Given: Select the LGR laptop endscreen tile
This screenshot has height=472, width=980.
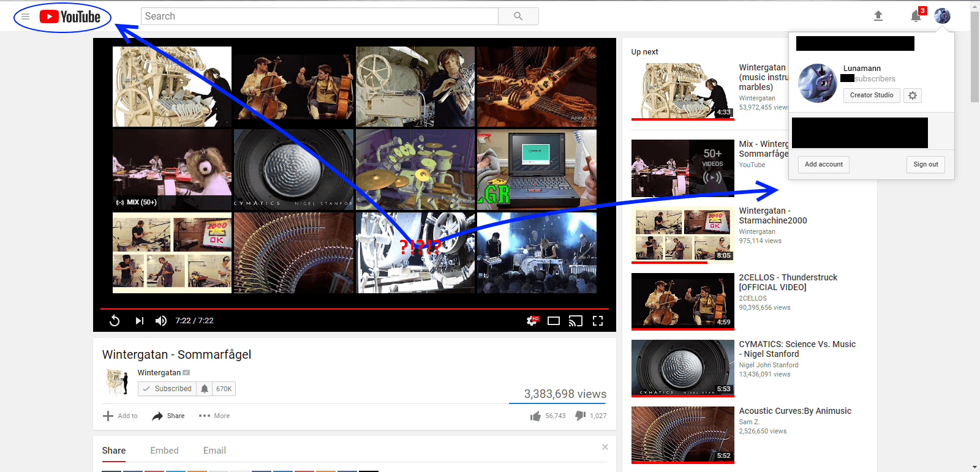Looking at the screenshot, I should pyautogui.click(x=537, y=170).
